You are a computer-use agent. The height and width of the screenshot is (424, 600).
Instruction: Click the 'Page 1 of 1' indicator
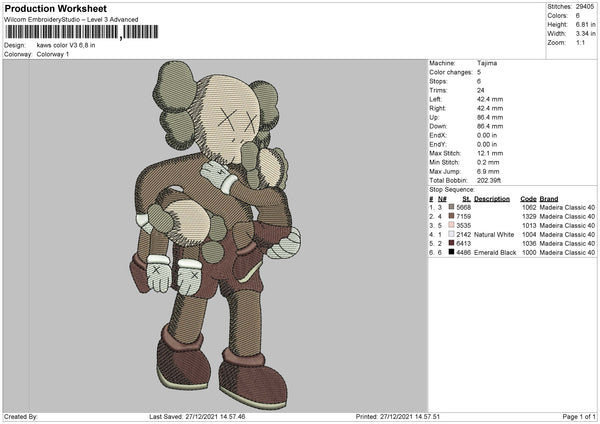click(x=579, y=416)
